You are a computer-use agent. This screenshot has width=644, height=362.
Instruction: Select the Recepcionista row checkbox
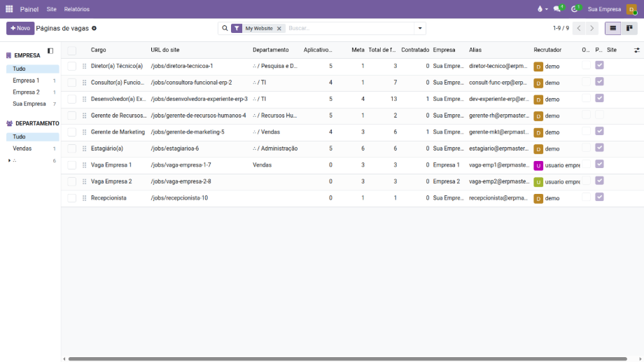click(x=72, y=198)
